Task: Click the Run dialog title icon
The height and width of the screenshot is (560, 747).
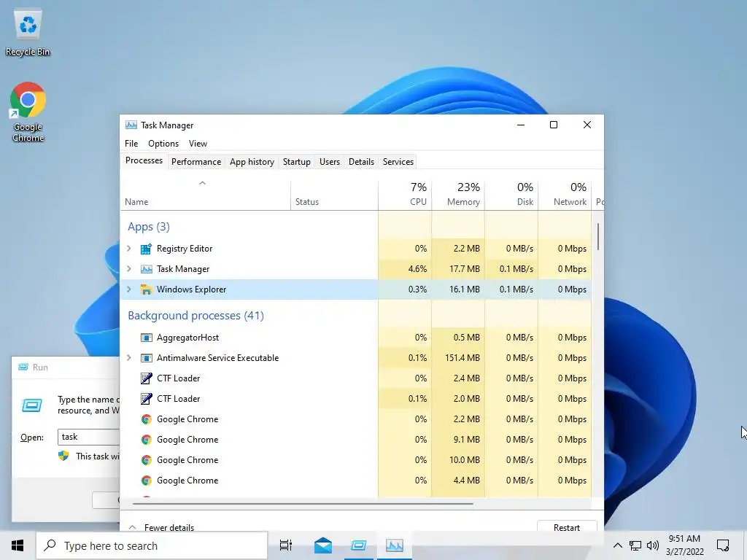Action: click(x=23, y=367)
